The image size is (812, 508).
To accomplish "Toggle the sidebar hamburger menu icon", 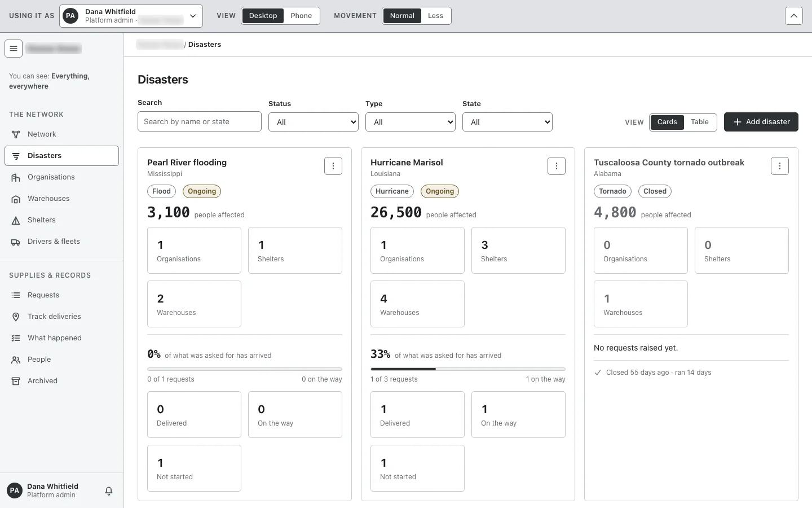I will (x=14, y=49).
